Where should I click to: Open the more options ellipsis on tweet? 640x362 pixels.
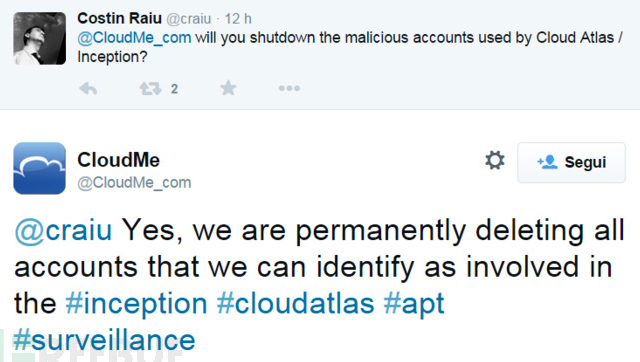289,88
